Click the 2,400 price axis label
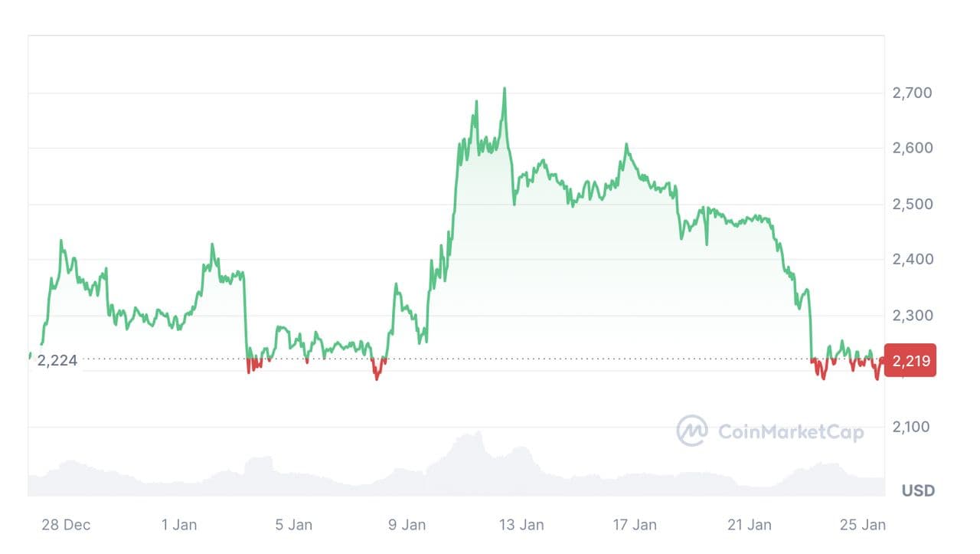The image size is (980, 554). (912, 259)
